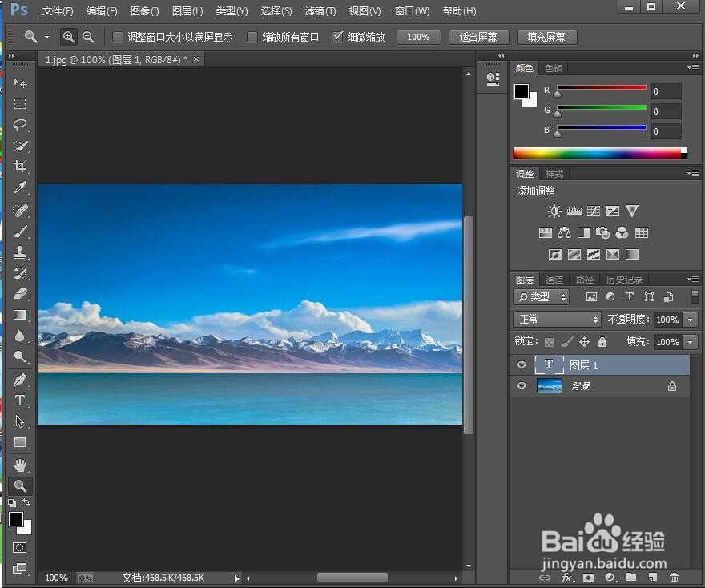Viewport: 705px width, 588px height.
Task: Select the Spot Healing Brush tool
Action: [20, 211]
